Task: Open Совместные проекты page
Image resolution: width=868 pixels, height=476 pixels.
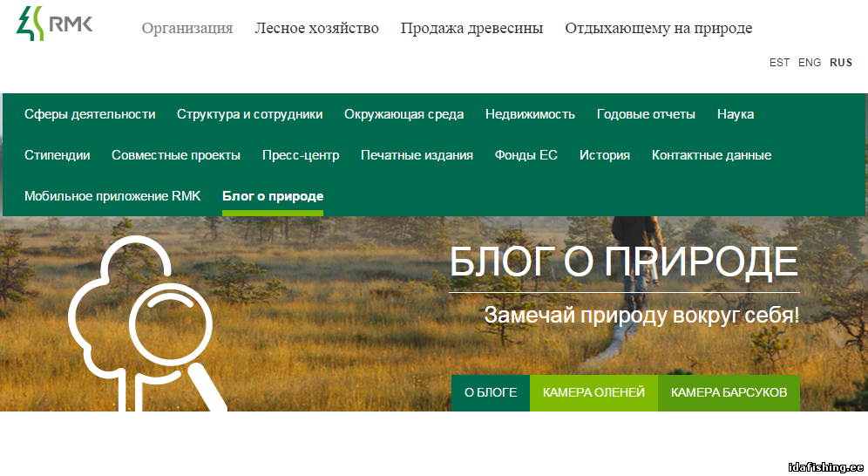Action: tap(176, 155)
